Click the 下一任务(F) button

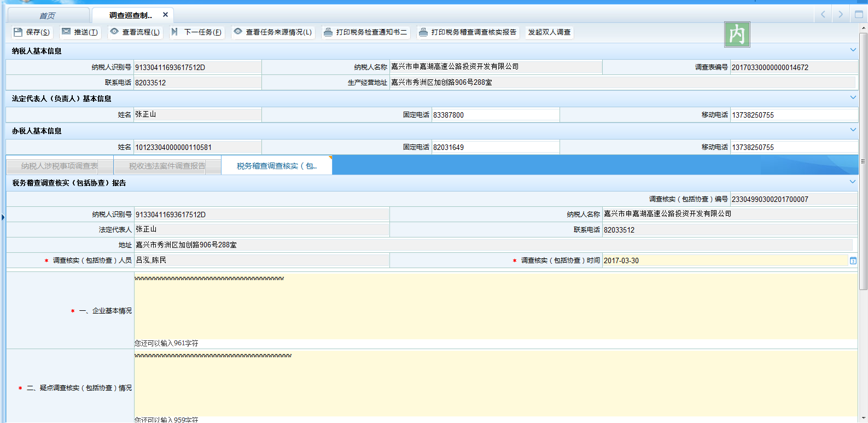pos(196,32)
